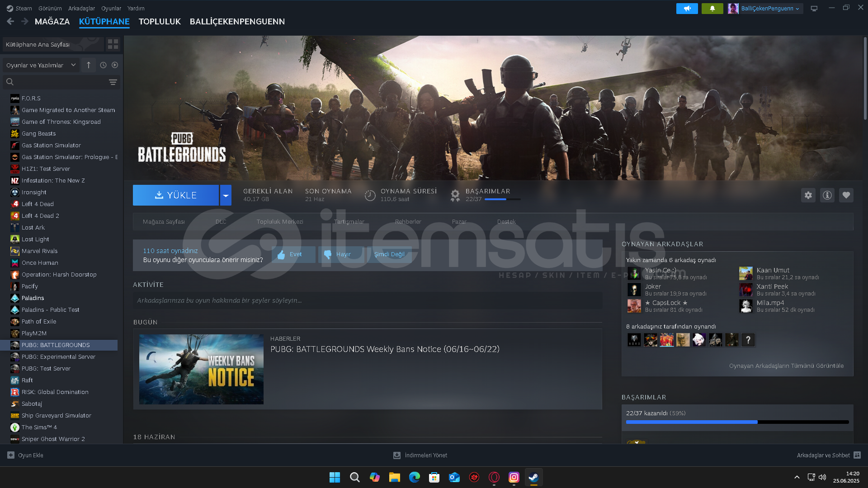Click İndirmeleri Yönet downloads link
Screen dimensions: 868x488
pos(420,455)
